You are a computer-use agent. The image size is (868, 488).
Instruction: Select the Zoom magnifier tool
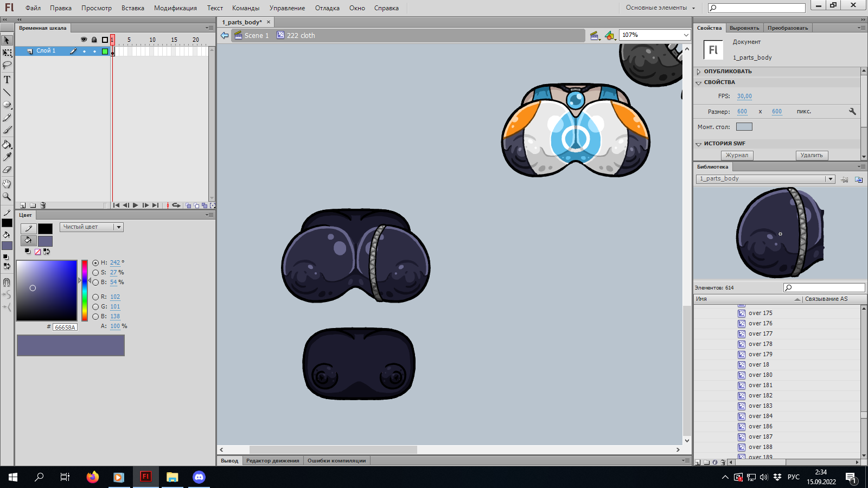click(7, 196)
